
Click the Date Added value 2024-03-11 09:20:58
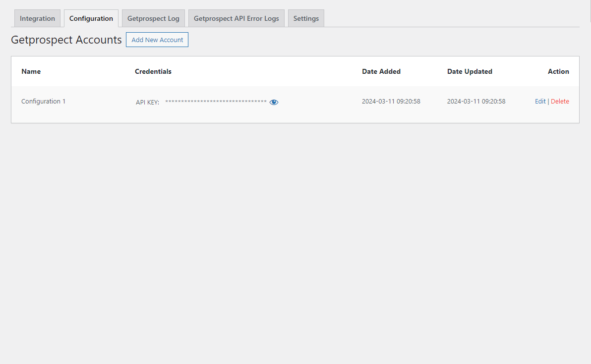coord(391,101)
